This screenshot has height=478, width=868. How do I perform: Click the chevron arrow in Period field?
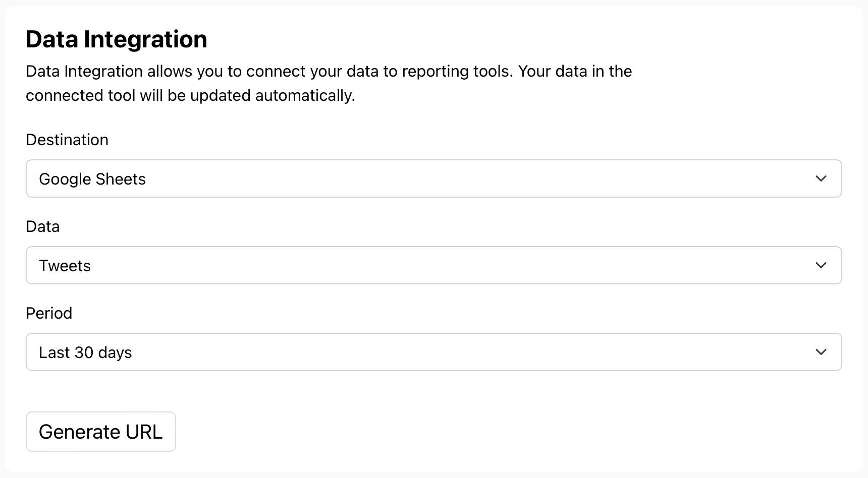(821, 352)
